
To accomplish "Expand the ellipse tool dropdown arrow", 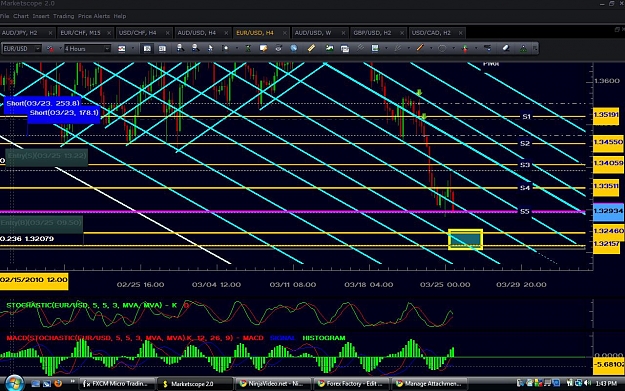I will pos(453,49).
